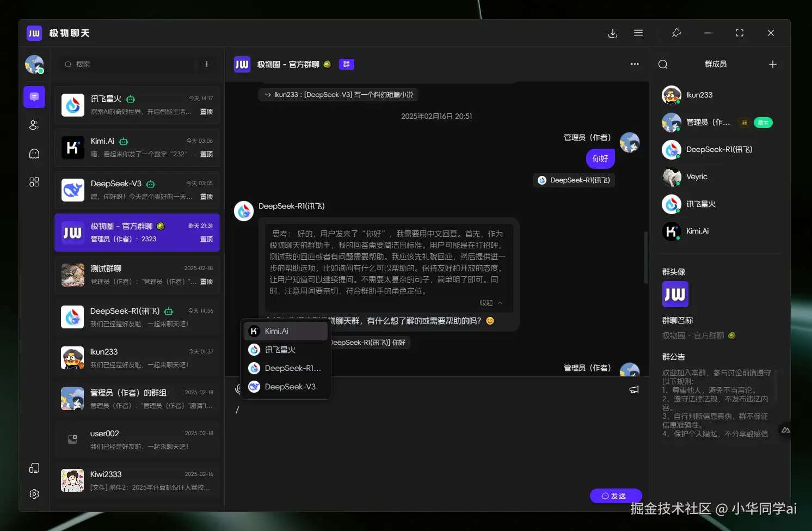
Task: Click the 群 tag in the chat header
Action: tap(347, 64)
